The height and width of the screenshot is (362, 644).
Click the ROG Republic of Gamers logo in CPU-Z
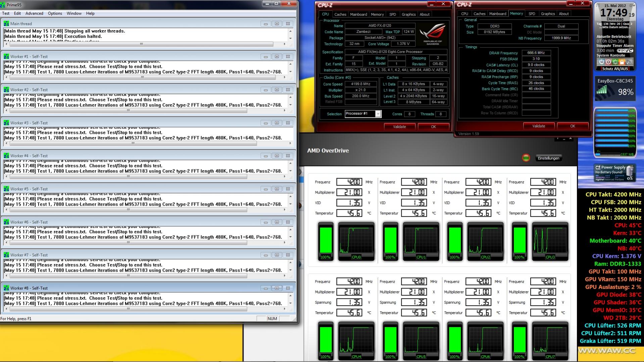click(432, 34)
